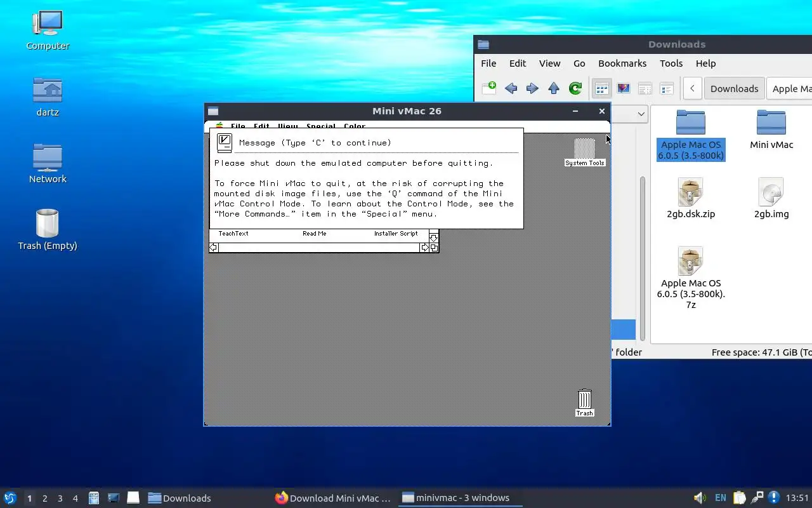Viewport: 812px width, 508px height.
Task: Open Help menu in Downloads window
Action: [705, 63]
